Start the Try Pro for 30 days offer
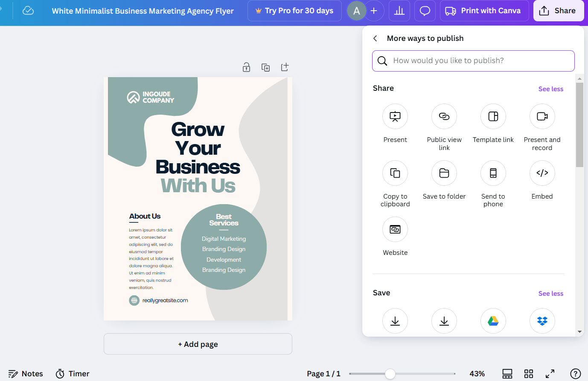Image resolution: width=588 pixels, height=381 pixels. click(294, 11)
